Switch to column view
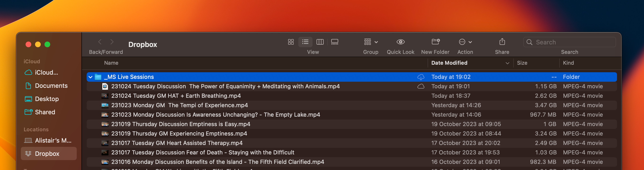The image size is (644, 170). tap(320, 42)
